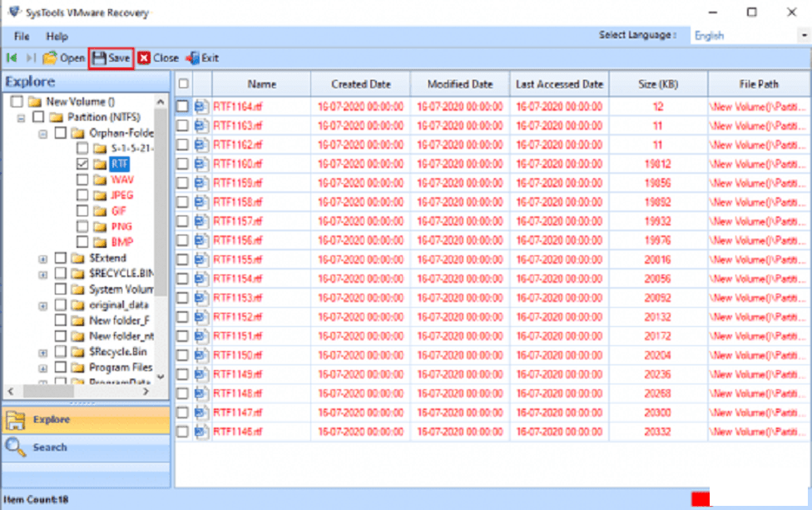Image resolution: width=812 pixels, height=510 pixels.
Task: Expand the Program Files tree node
Action: [43, 369]
